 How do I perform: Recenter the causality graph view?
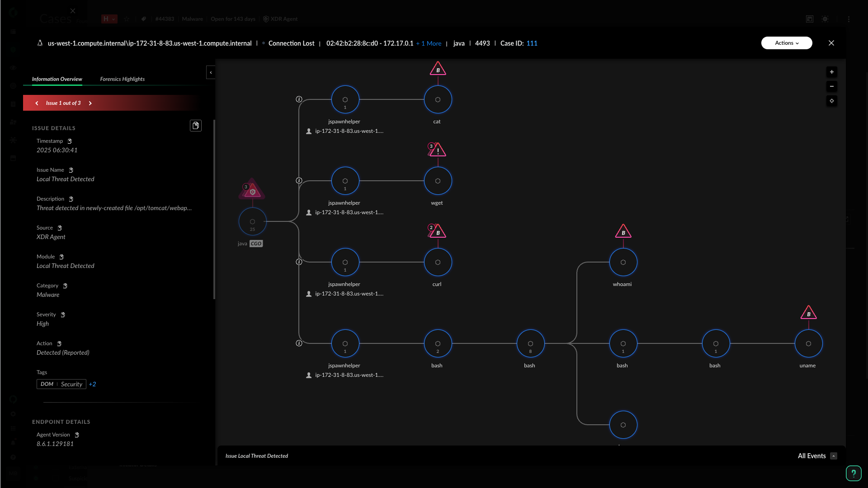[x=831, y=101]
